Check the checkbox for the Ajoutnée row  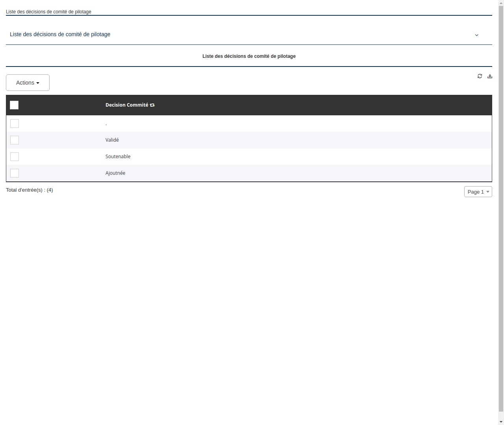[15, 173]
